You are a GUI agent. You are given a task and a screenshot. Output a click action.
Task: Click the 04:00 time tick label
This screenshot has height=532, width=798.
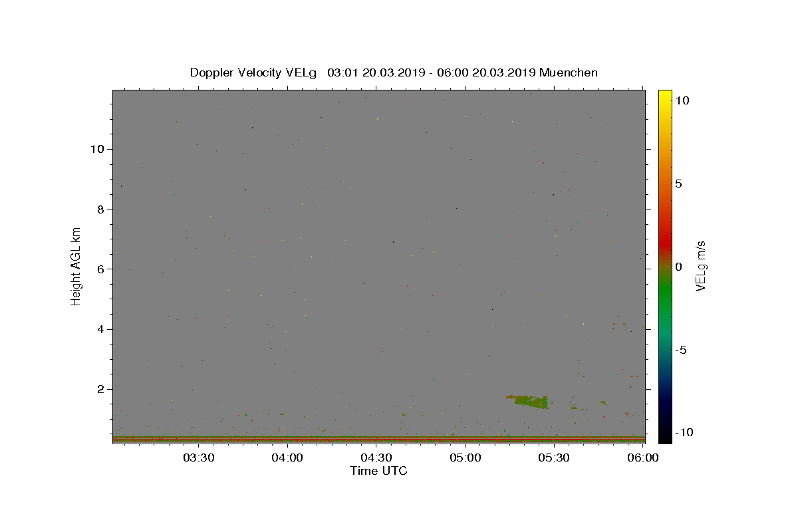click(x=287, y=458)
